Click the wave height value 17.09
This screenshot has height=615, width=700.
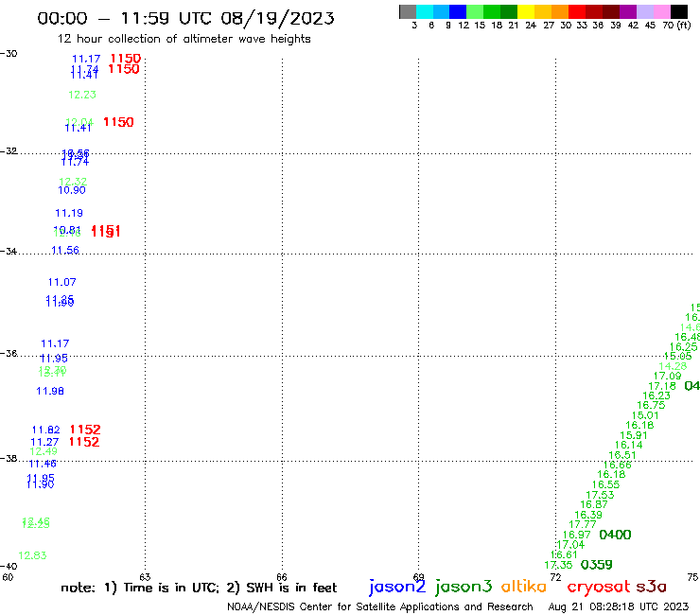coord(668,376)
